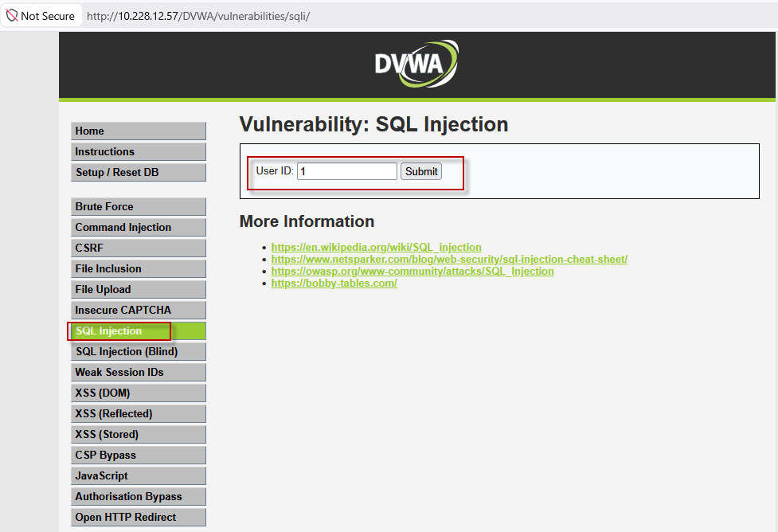The width and height of the screenshot is (778, 532).
Task: Select the browser address bar URL
Action: (198, 16)
